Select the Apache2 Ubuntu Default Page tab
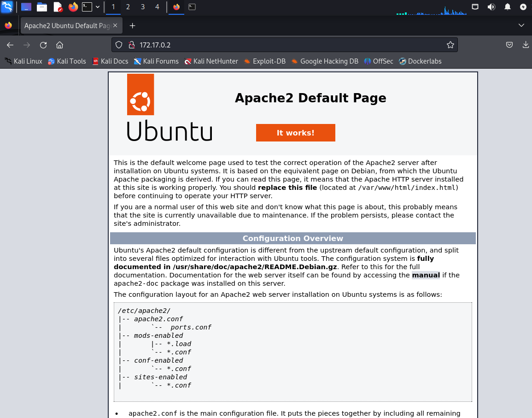Viewport: 532px width, 418px height. point(67,26)
